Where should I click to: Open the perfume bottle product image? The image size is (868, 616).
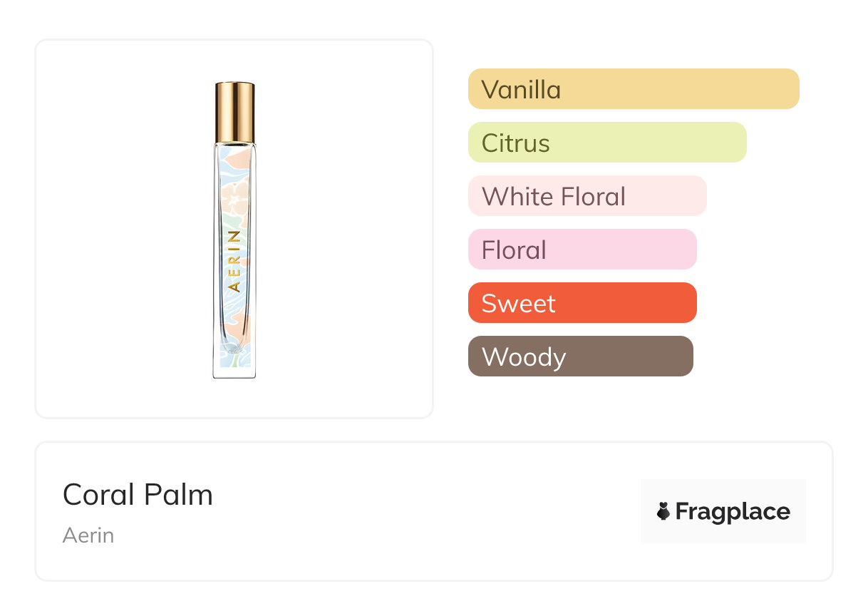point(234,230)
